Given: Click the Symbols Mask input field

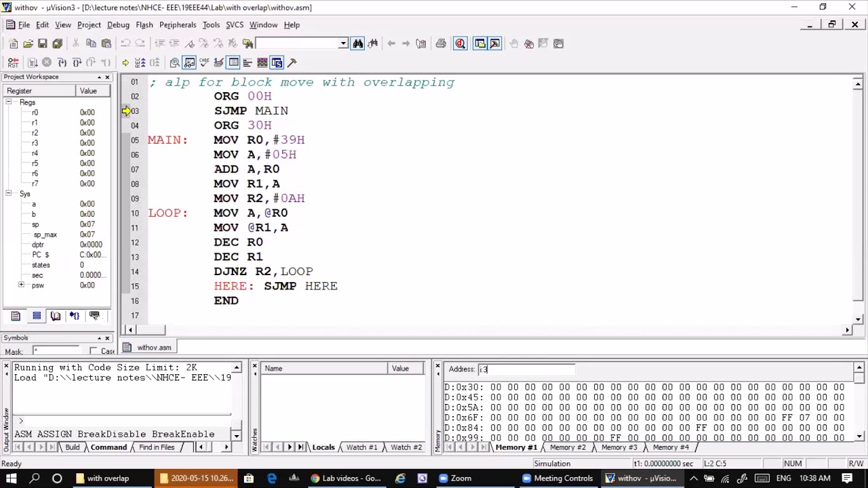Looking at the screenshot, I should coord(57,351).
